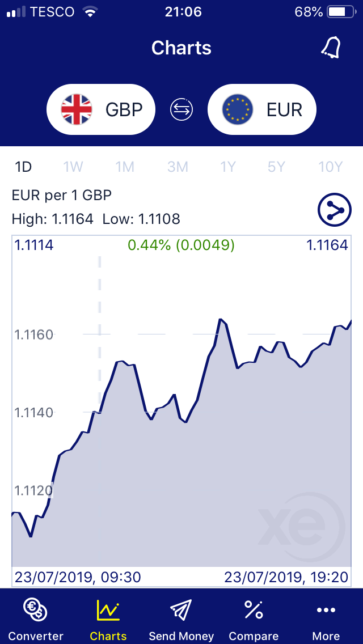This screenshot has height=644, width=363.
Task: Open the Send Money paper plane icon
Action: coord(181,610)
